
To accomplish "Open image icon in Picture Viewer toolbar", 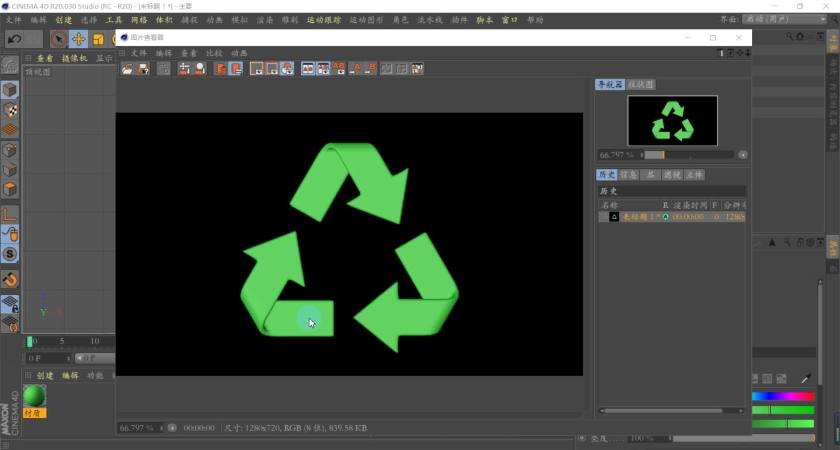I will point(127,69).
